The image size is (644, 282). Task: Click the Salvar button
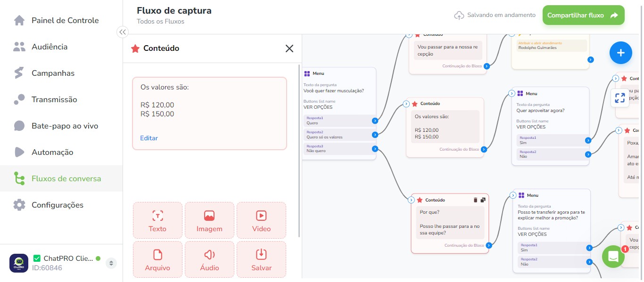(x=261, y=259)
